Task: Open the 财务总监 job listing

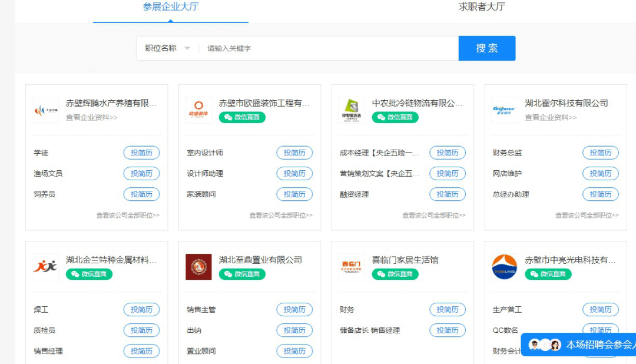Action: tap(507, 153)
